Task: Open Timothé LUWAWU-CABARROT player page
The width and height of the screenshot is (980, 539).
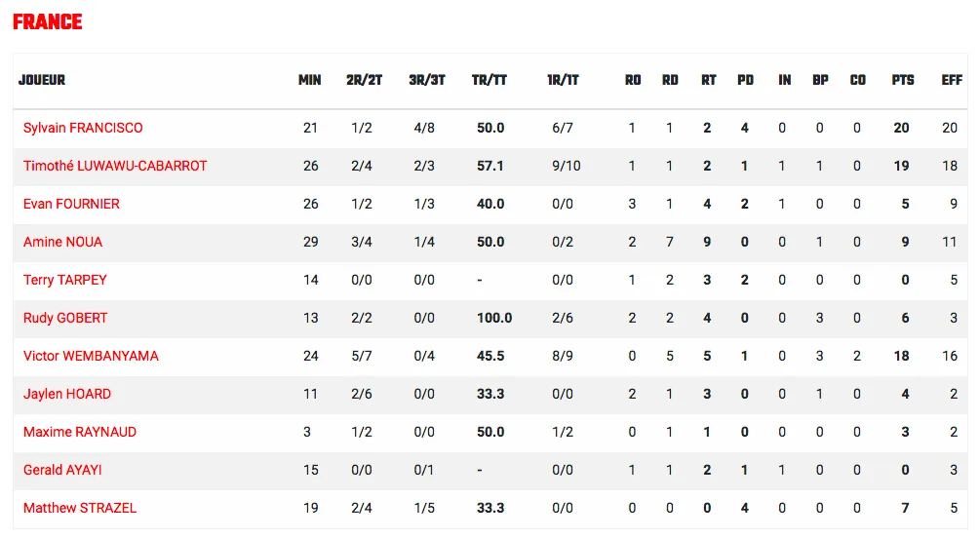Action: (x=115, y=166)
